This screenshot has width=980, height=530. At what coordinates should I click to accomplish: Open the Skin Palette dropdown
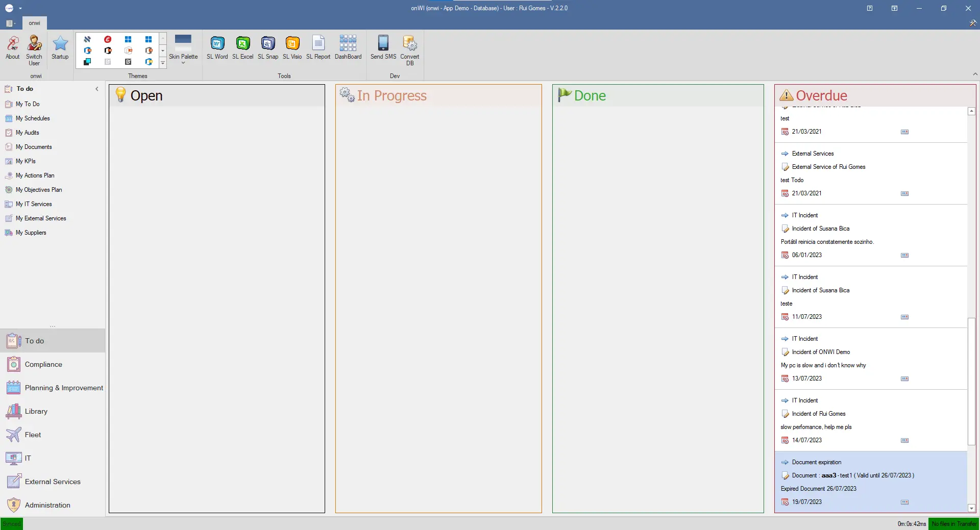[x=183, y=50]
